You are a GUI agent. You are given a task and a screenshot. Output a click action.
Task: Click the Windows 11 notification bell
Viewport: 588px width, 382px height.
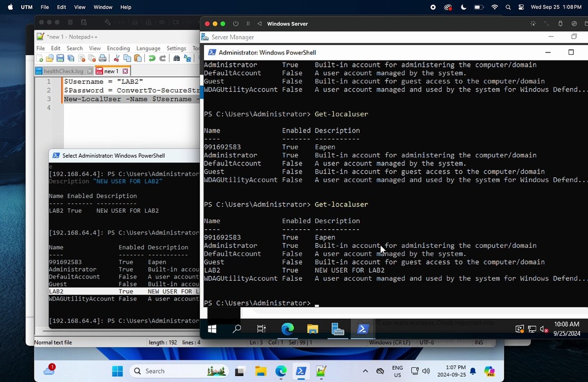tap(473, 371)
